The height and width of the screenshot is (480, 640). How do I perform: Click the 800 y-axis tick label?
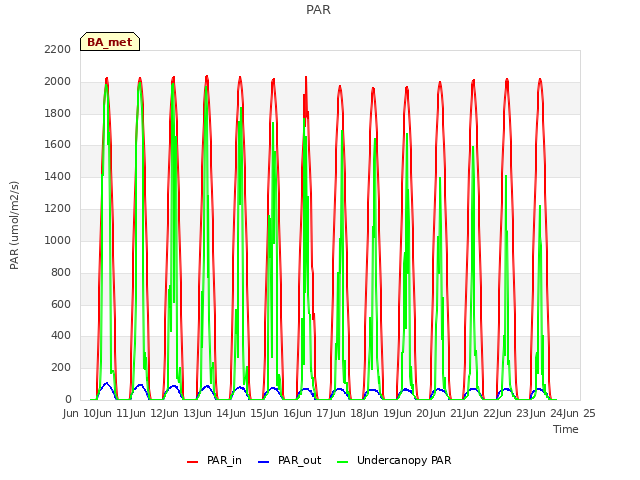point(61,272)
